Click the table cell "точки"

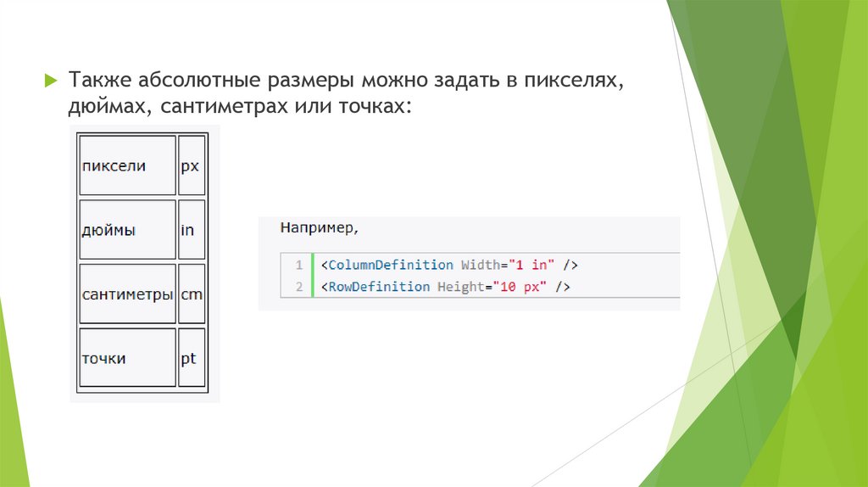(x=127, y=357)
